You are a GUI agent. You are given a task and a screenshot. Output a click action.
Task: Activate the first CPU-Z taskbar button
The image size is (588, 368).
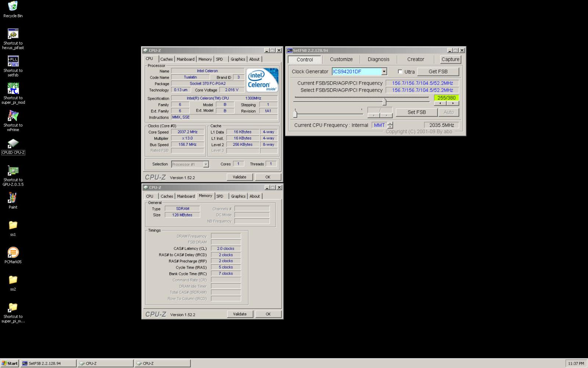tap(105, 363)
